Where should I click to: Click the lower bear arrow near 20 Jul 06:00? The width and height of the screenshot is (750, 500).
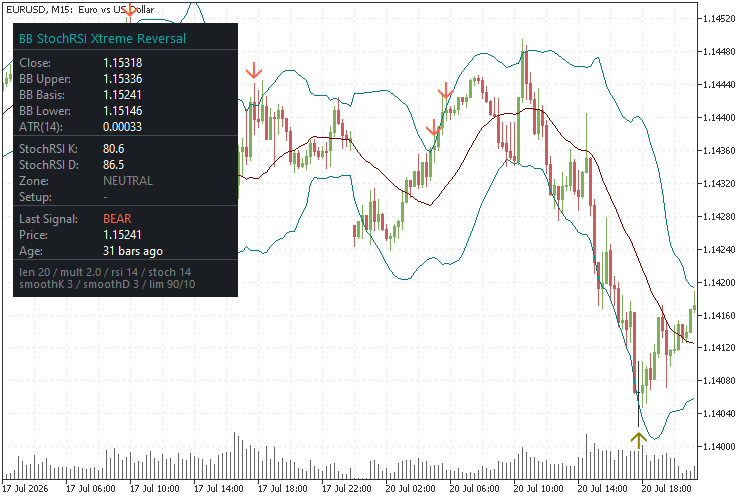coord(434,128)
